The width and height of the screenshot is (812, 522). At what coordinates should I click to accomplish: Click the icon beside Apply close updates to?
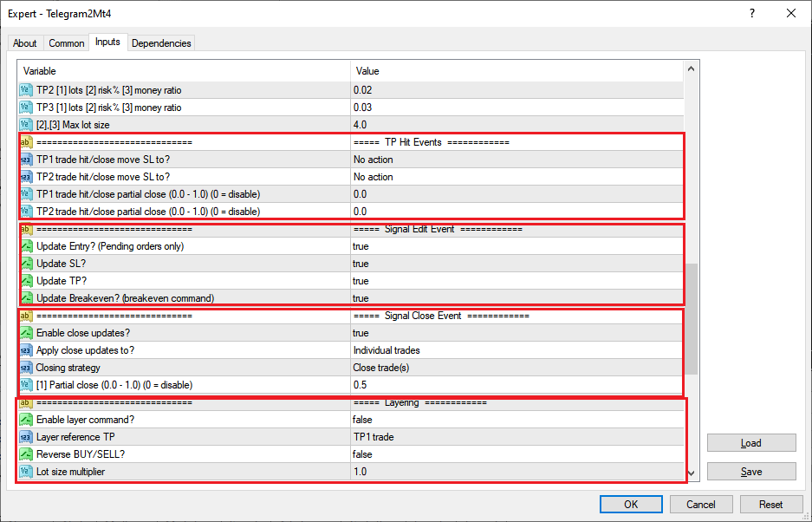(26, 350)
